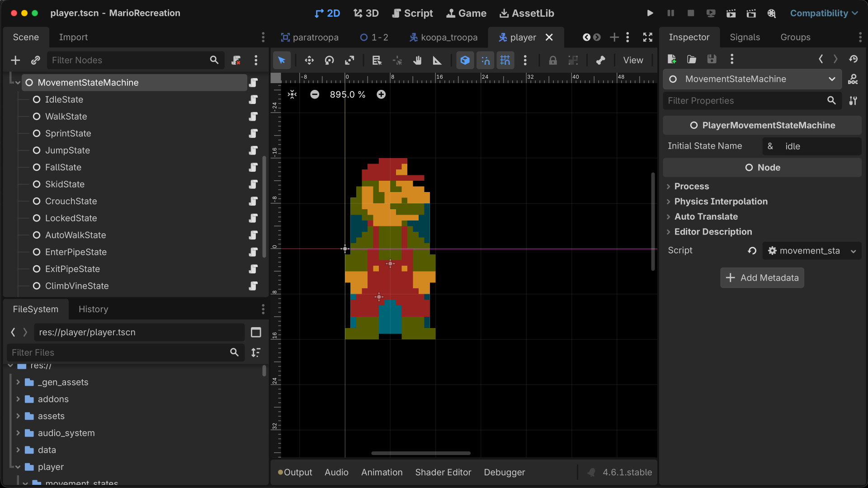Image resolution: width=868 pixels, height=488 pixels.
Task: Click the Filter Properties search field
Action: point(752,101)
